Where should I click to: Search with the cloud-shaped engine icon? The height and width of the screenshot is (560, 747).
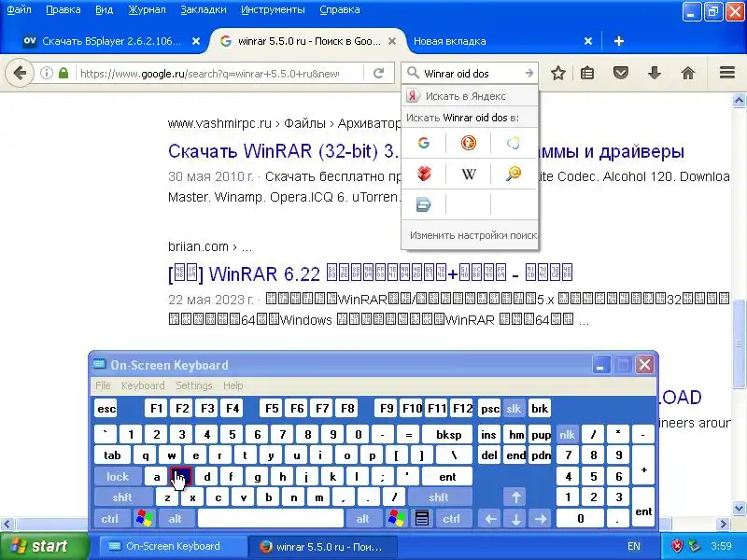click(x=513, y=143)
